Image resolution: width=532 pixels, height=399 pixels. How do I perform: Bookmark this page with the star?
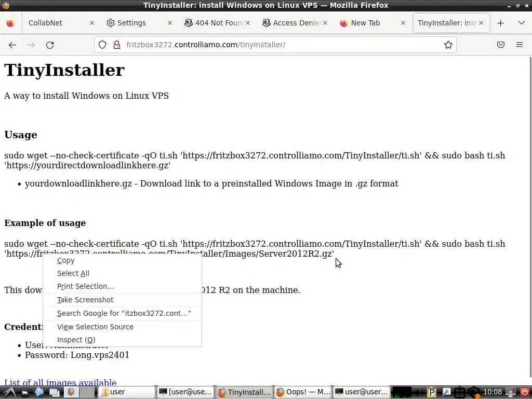pos(448,45)
